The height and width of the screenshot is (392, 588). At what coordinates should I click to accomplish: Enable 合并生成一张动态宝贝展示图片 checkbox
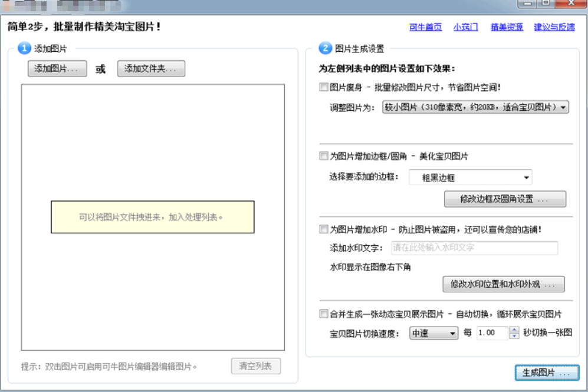[324, 314]
